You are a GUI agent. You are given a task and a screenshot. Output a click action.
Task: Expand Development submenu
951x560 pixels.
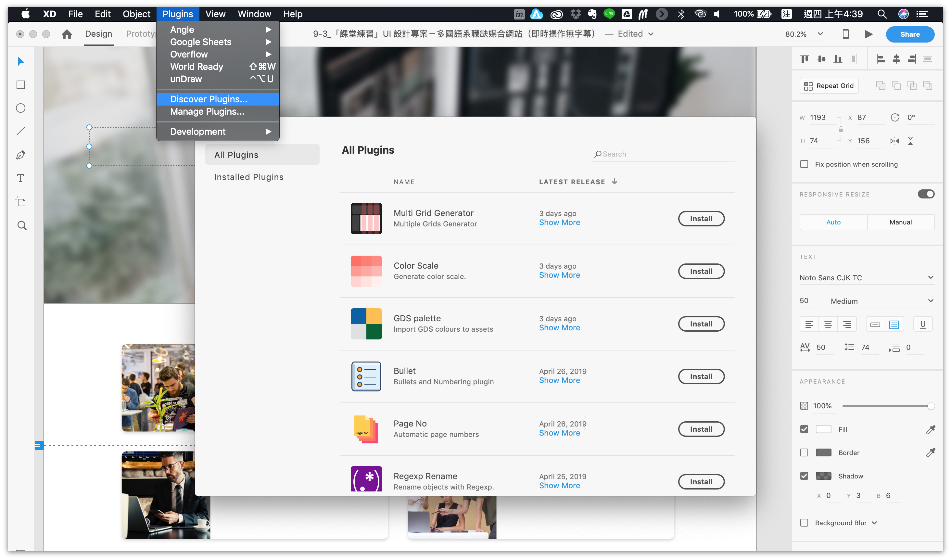218,132
